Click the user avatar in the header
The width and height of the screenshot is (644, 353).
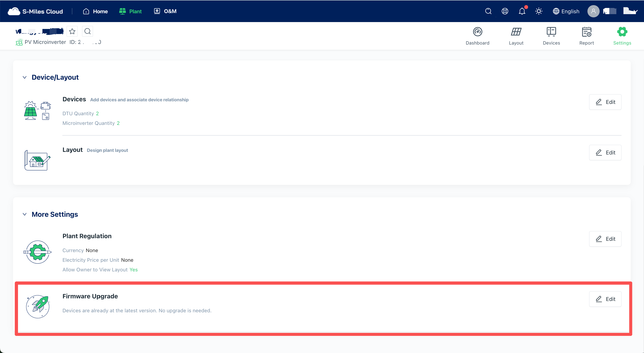click(x=593, y=11)
